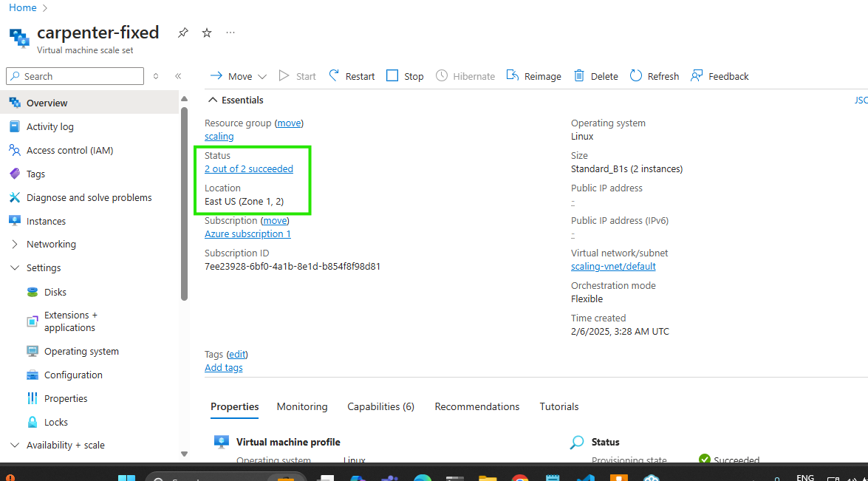Stop the scale set instances
Screen dimensions: 868x481
(x=405, y=76)
